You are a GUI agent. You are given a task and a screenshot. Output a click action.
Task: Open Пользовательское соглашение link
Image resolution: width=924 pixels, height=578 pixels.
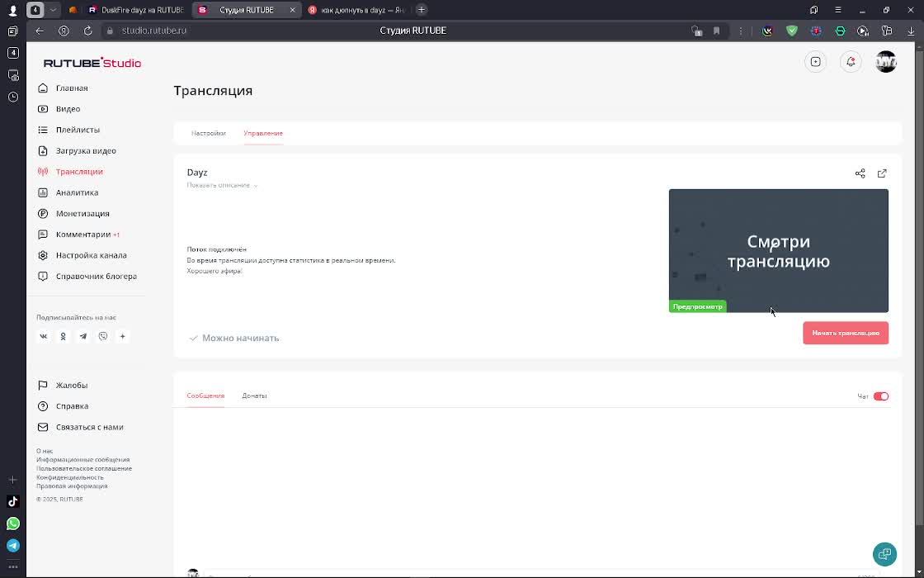tap(84, 468)
